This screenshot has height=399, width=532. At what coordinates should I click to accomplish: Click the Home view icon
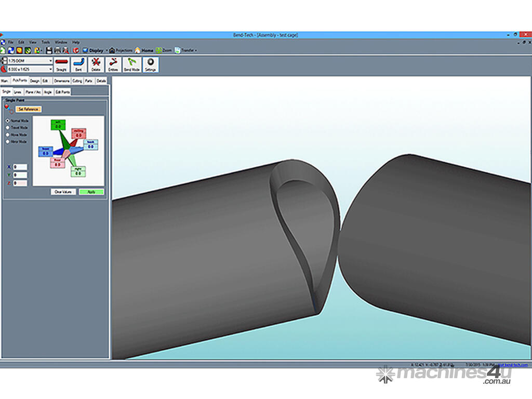coord(144,50)
